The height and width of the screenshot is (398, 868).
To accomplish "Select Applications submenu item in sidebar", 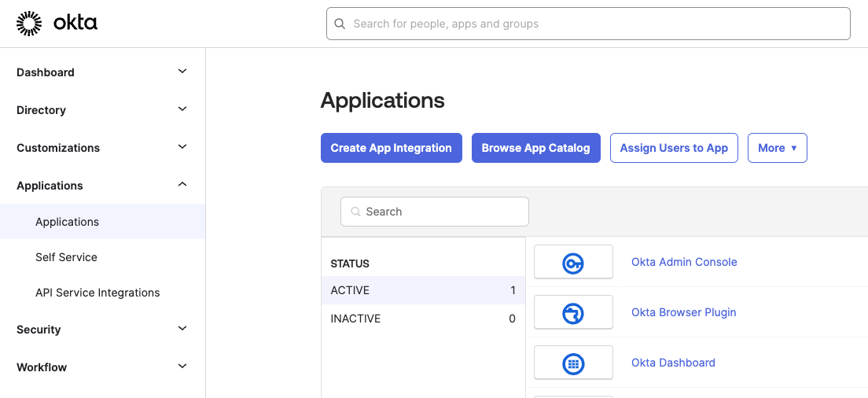I will pyautogui.click(x=102, y=222).
